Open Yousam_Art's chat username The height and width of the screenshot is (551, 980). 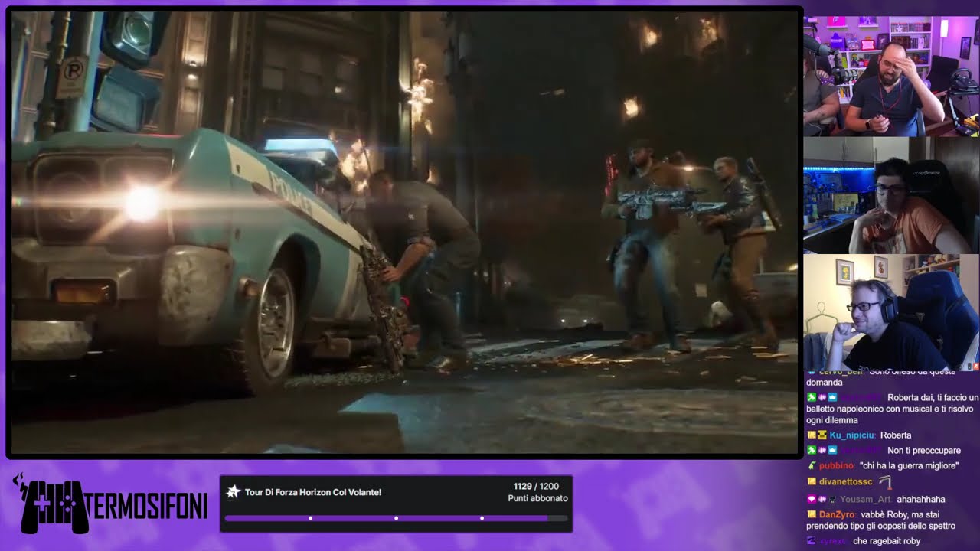tap(866, 499)
